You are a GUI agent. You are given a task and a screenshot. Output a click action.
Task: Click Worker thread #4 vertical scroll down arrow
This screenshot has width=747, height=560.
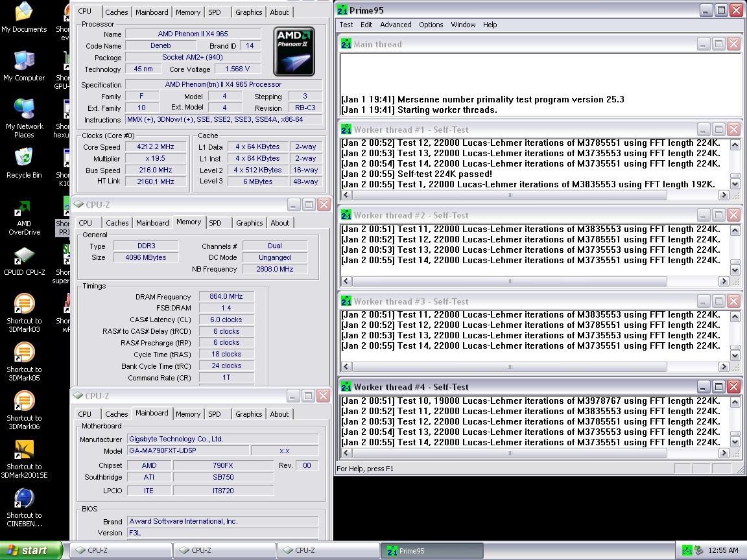coord(735,442)
